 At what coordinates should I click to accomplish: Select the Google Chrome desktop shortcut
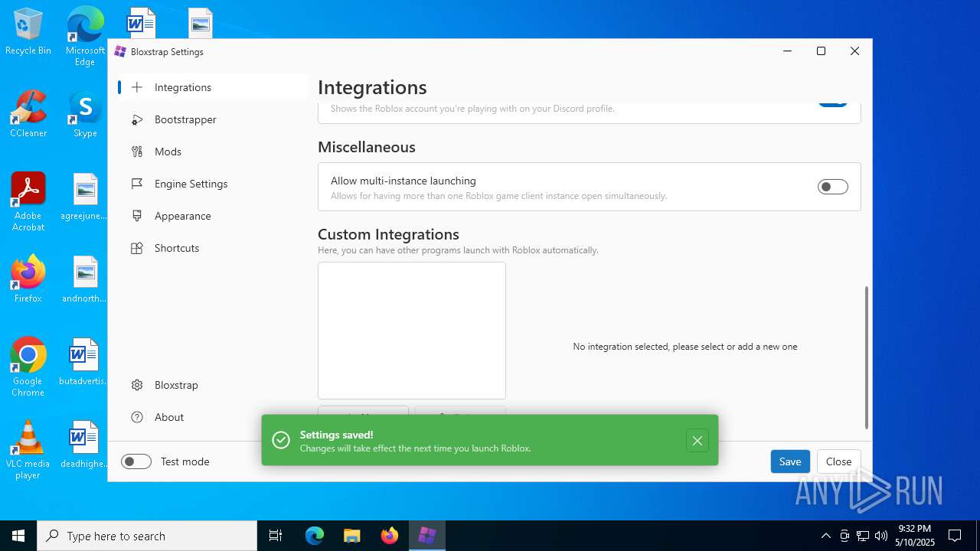(28, 367)
